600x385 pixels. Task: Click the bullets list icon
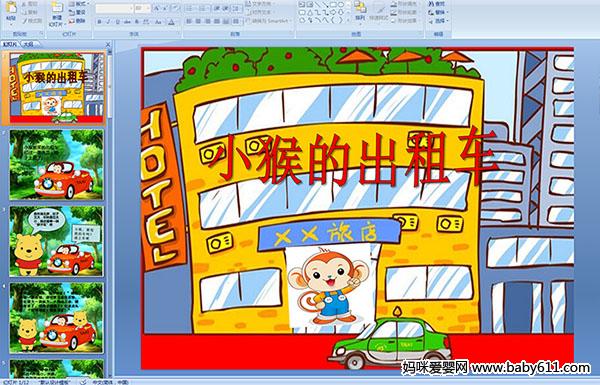[189, 8]
